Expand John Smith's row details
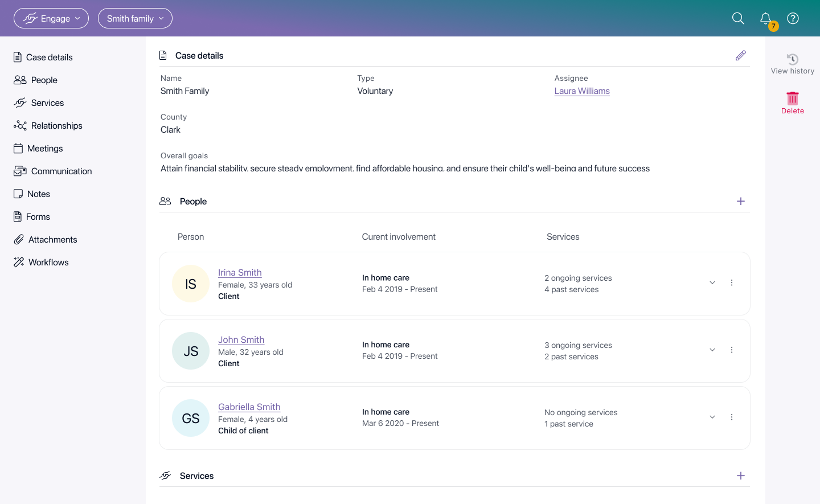Screen dimensions: 820x504 coord(712,350)
